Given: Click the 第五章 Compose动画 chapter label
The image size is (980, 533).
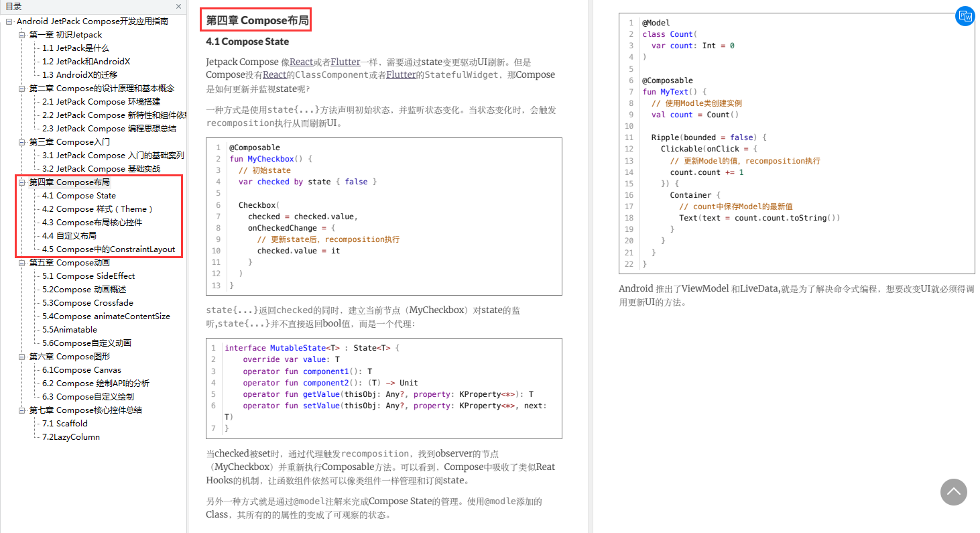Looking at the screenshot, I should point(69,263).
